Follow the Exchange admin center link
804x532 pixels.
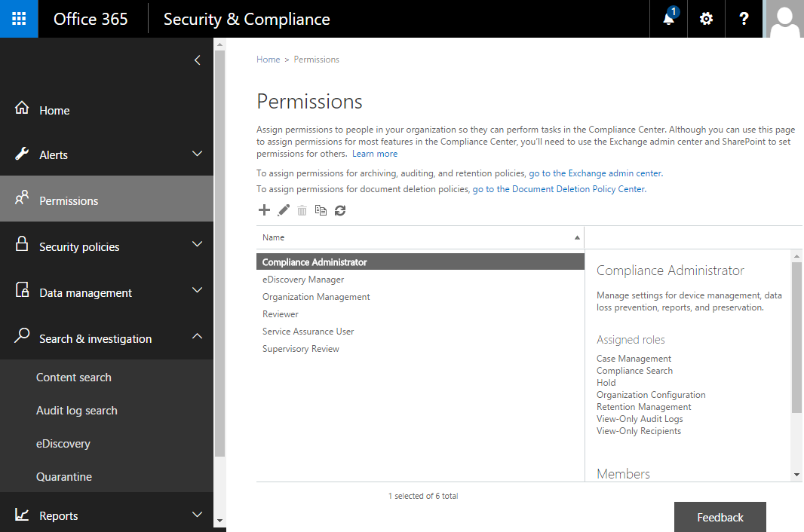pos(595,173)
